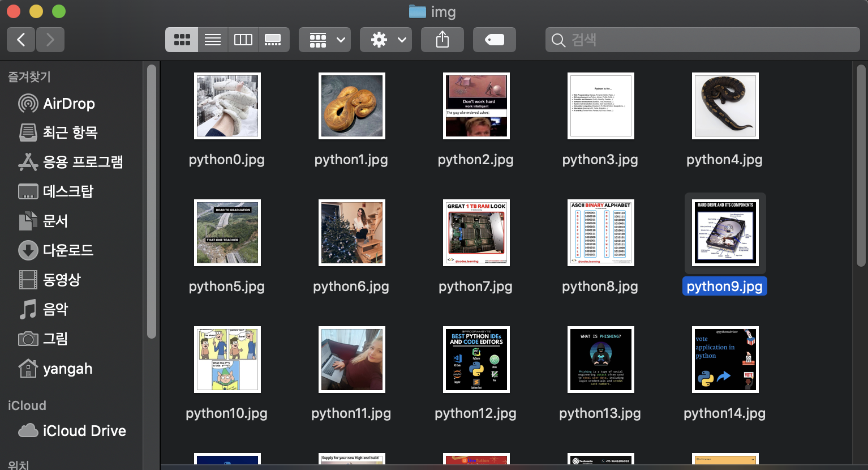Select the python14.jpg vote application thumbnail
The image size is (868, 470).
(x=725, y=360)
